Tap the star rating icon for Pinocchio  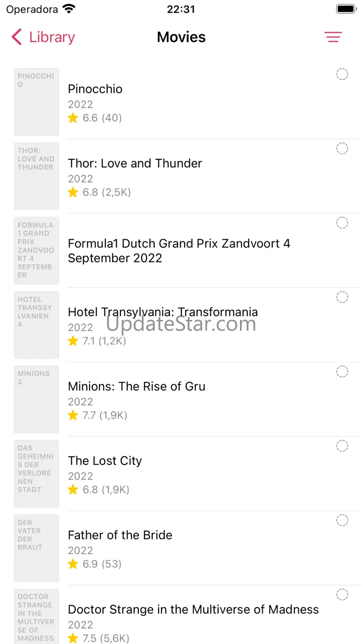pyautogui.click(x=73, y=118)
